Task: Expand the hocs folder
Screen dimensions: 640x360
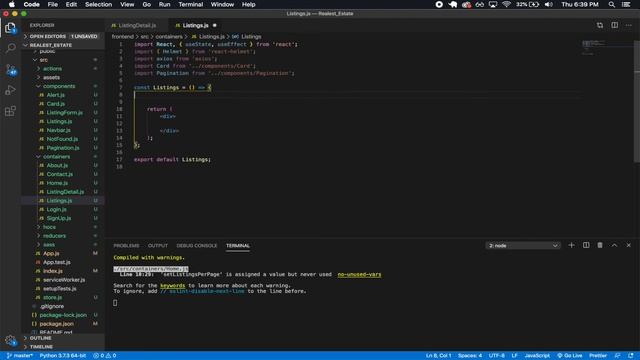Action: pos(49,227)
